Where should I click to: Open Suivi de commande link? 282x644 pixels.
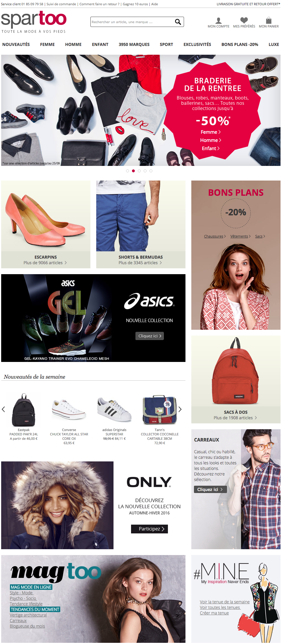click(61, 4)
